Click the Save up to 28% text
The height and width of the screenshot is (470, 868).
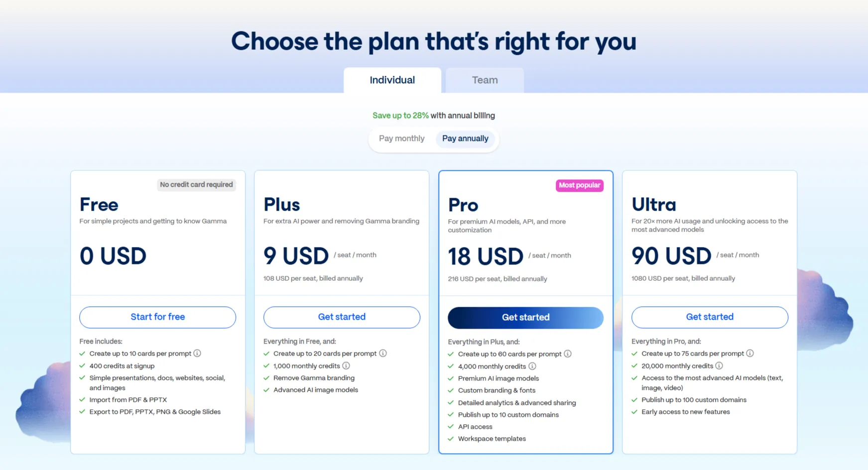click(400, 116)
